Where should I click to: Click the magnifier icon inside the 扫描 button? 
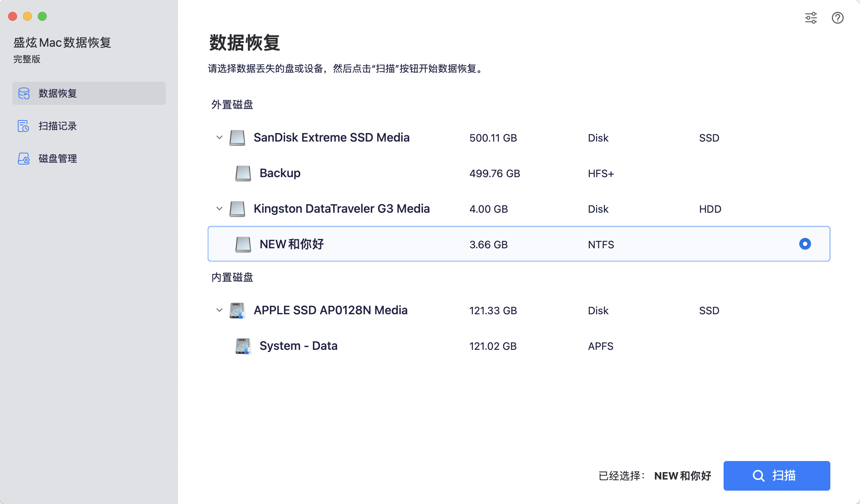758,476
